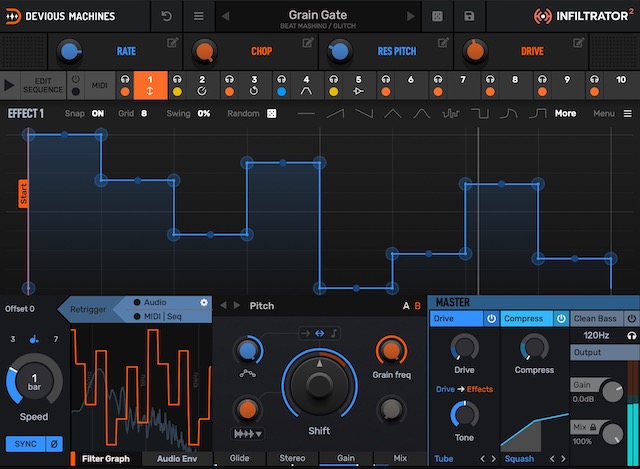This screenshot has height=469, width=640.
Task: Randomize preset with the dice icon
Action: coord(437,16)
